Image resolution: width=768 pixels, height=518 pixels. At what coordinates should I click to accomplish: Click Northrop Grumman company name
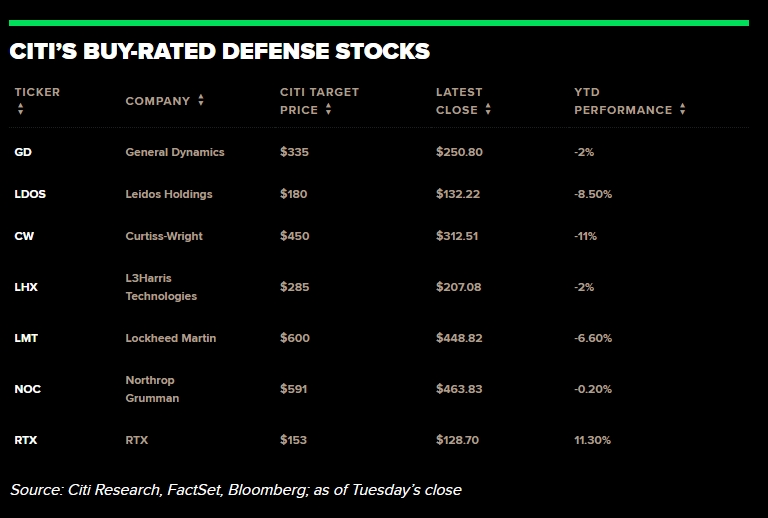[x=152, y=389]
